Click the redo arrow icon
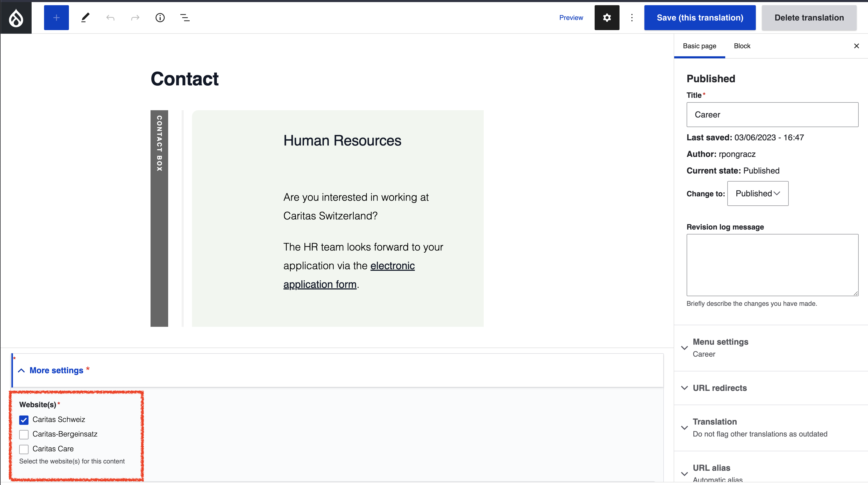Image resolution: width=868 pixels, height=485 pixels. 134,18
